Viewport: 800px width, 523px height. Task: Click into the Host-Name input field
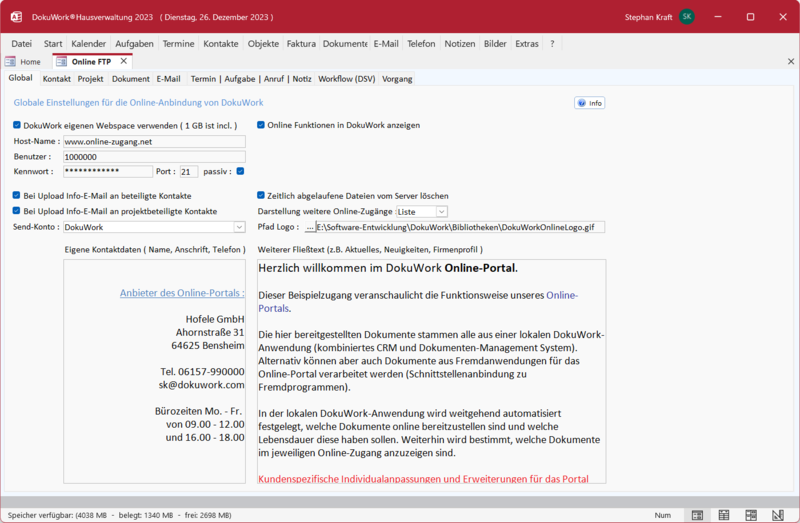(153, 142)
